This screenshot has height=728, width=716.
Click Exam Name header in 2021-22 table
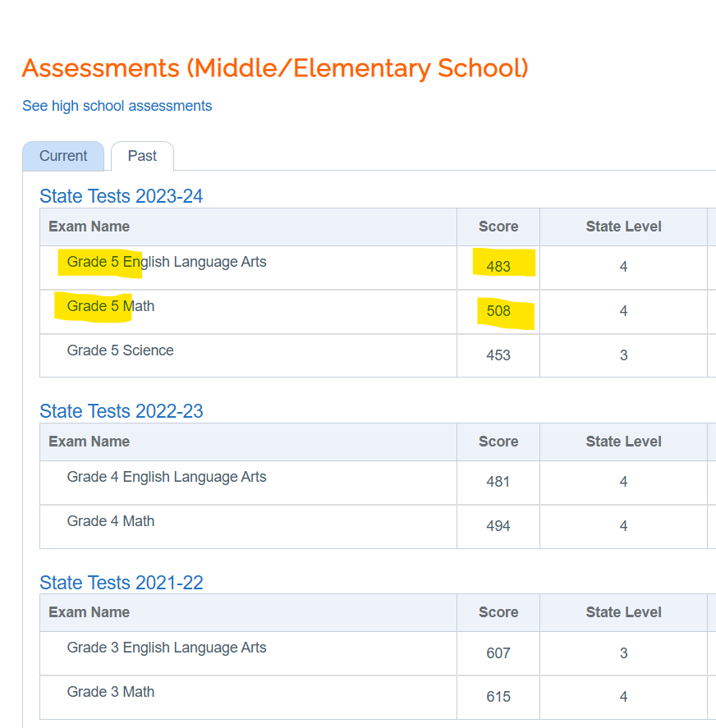tap(89, 612)
